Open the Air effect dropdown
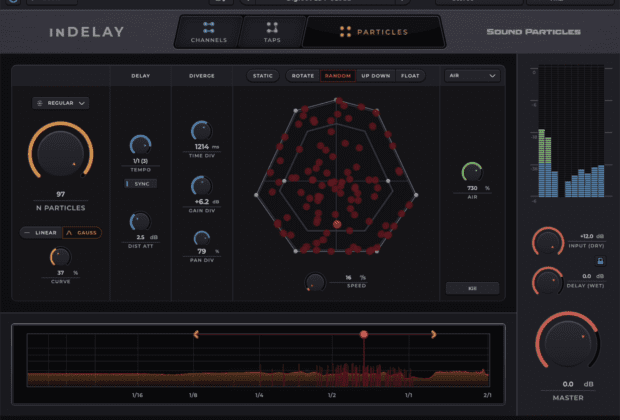The image size is (620, 420). click(x=472, y=76)
